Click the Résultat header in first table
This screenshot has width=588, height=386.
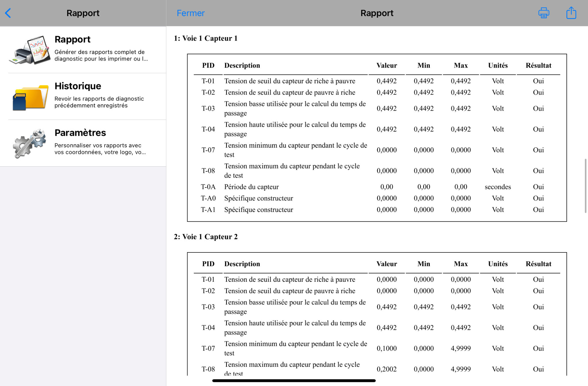tap(538, 65)
